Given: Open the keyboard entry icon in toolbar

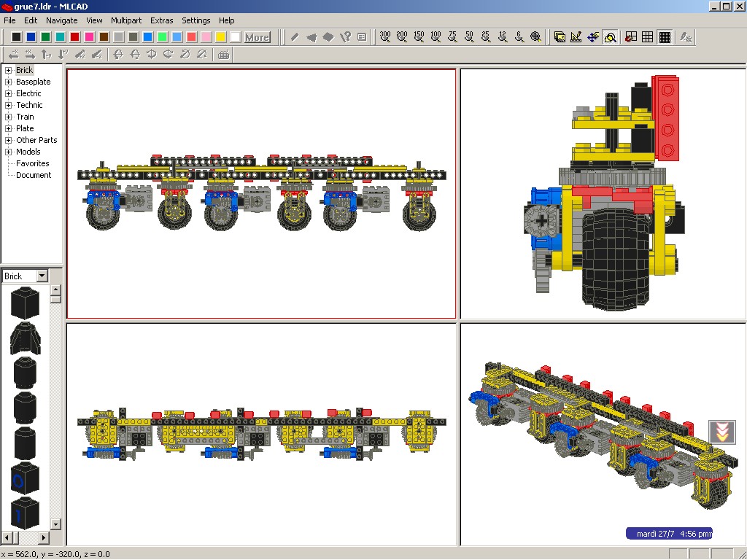Looking at the screenshot, I should coord(224,55).
